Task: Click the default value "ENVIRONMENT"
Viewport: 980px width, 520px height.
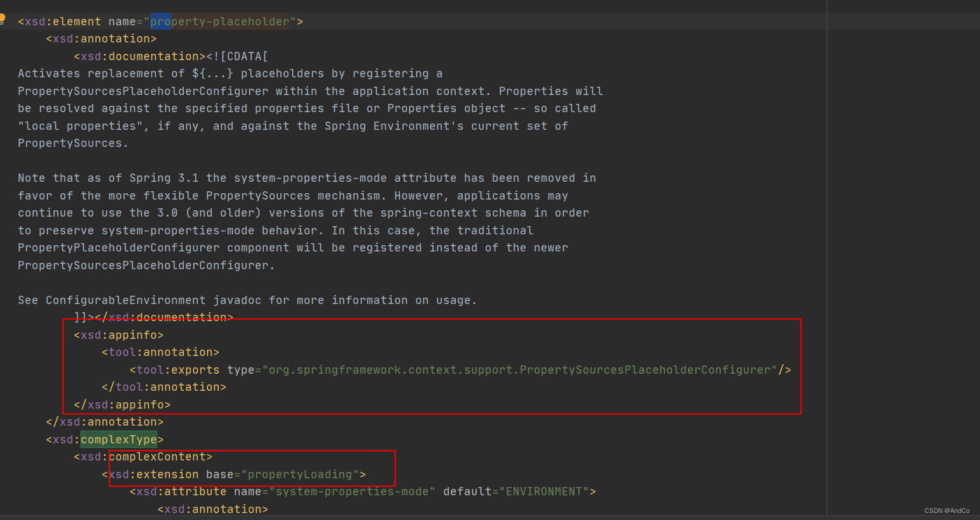Action: pos(544,491)
